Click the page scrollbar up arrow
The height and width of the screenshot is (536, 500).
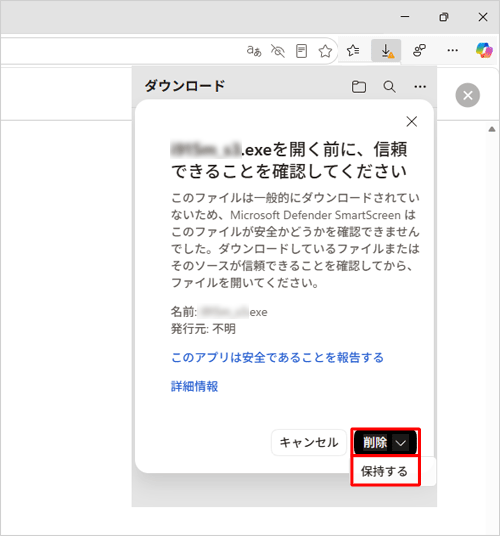[492, 129]
